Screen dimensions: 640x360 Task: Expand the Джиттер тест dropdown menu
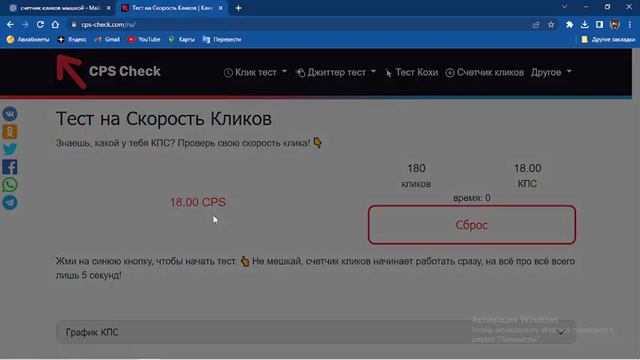(336, 72)
